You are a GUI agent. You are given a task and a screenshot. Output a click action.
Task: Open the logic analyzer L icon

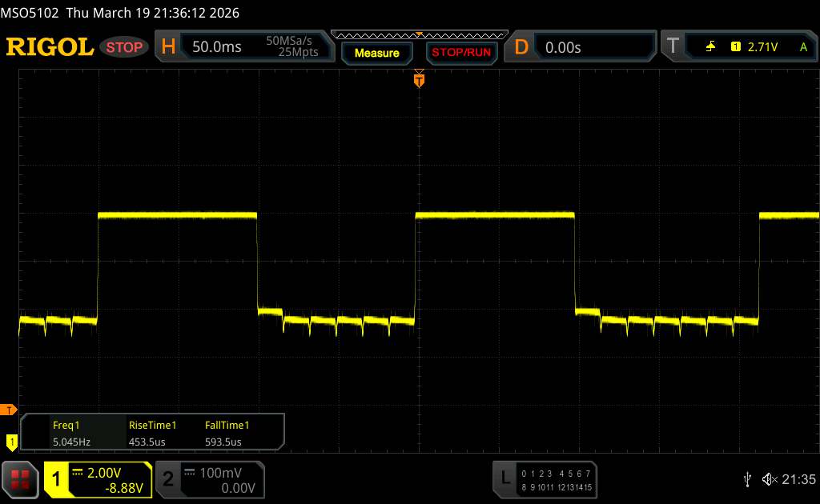pyautogui.click(x=505, y=478)
